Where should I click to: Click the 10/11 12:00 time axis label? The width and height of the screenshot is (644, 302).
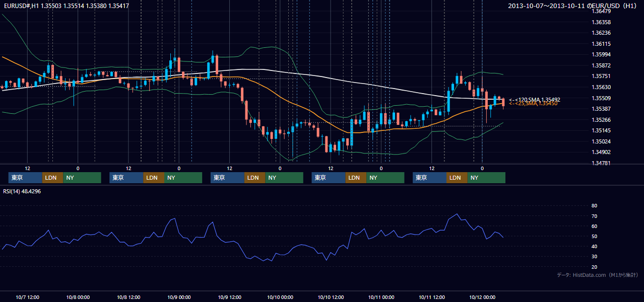click(432, 297)
